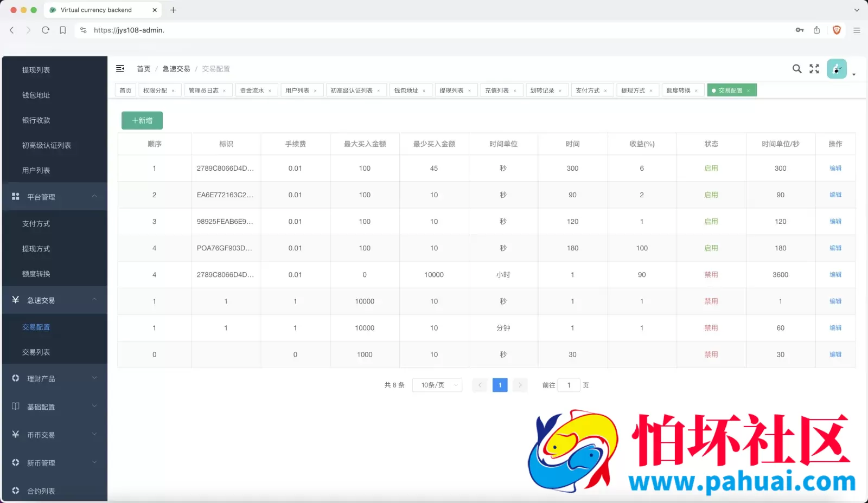
Task: Expand the 新币管理 sidebar group
Action: [x=55, y=463]
